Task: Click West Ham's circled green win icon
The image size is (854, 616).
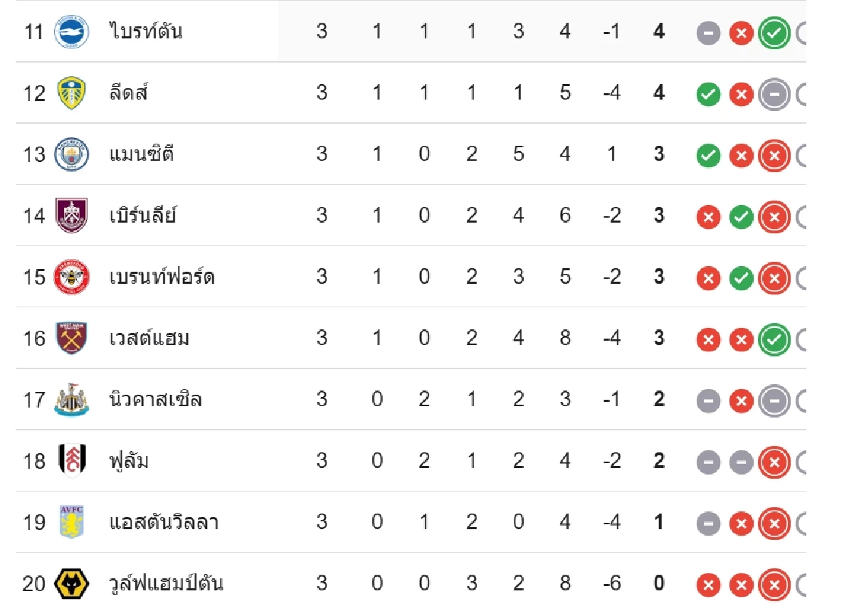Action: (774, 339)
